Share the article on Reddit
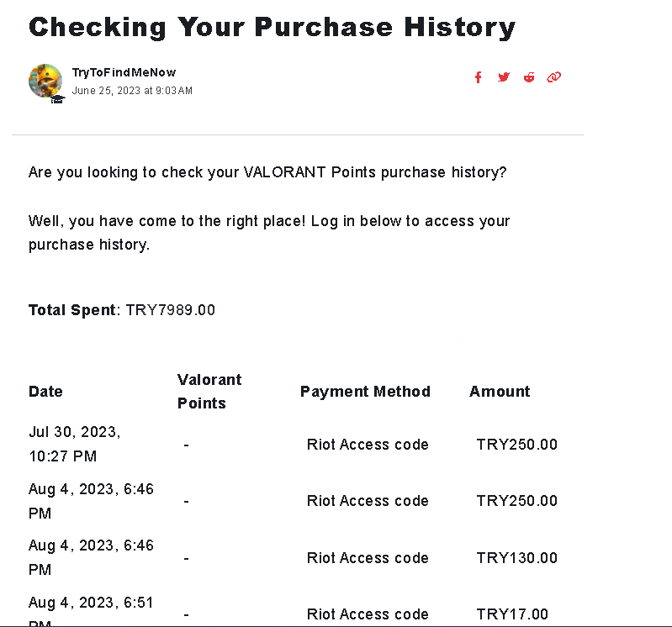Viewport: 672px width, 627px height. coord(529,77)
